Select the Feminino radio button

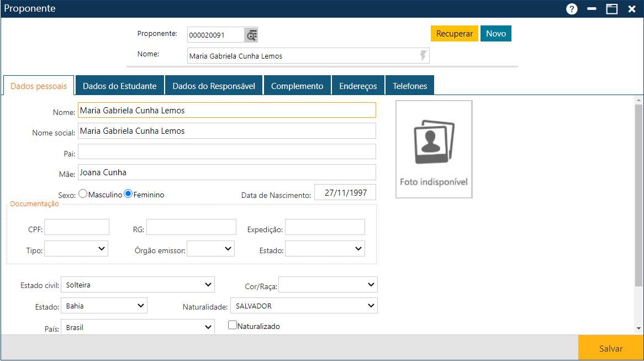click(128, 194)
